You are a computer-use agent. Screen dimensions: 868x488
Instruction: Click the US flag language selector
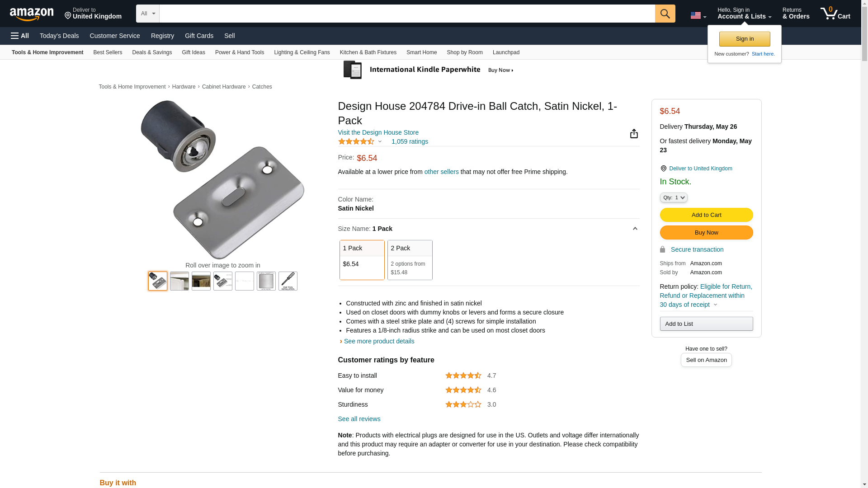point(698,15)
